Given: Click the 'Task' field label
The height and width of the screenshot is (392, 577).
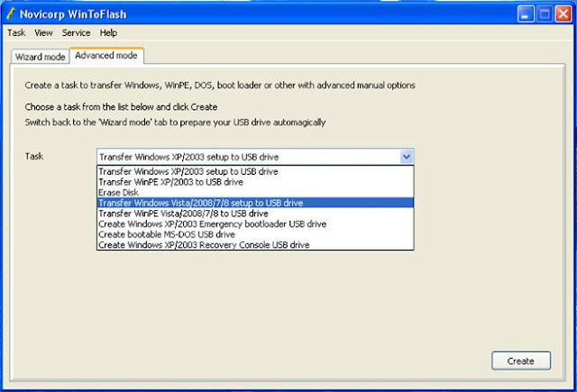Looking at the screenshot, I should point(34,156).
